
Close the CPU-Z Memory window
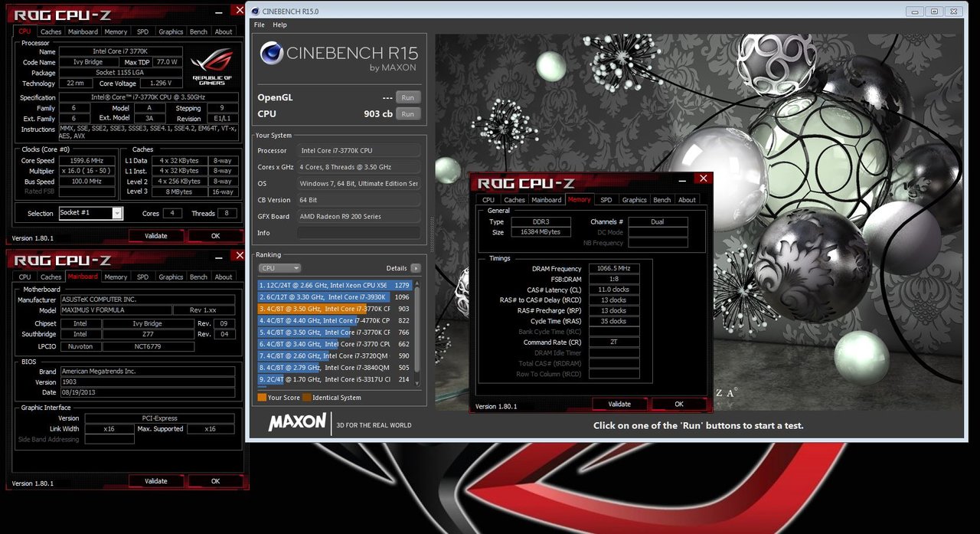[704, 179]
